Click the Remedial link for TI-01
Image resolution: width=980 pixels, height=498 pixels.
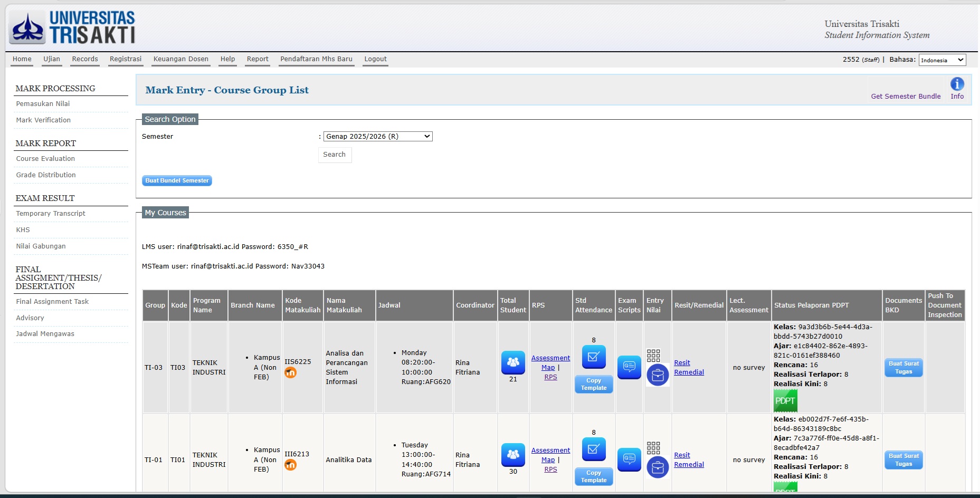coord(689,465)
